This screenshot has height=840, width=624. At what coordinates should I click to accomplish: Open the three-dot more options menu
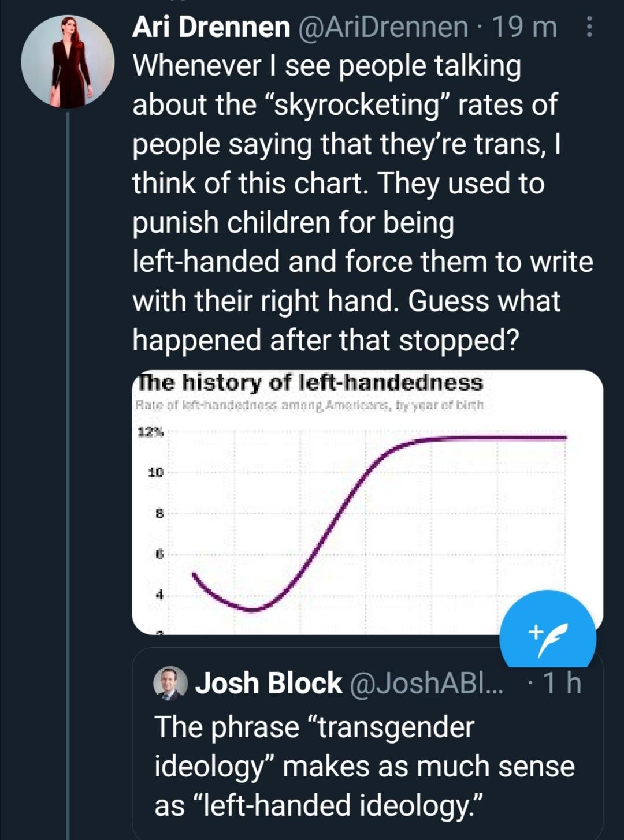tap(589, 27)
